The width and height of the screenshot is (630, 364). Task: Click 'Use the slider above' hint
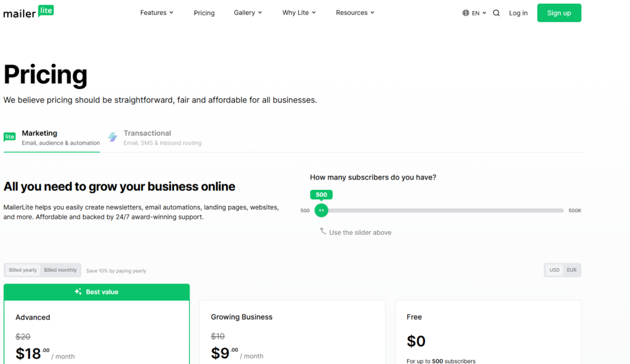click(x=360, y=232)
